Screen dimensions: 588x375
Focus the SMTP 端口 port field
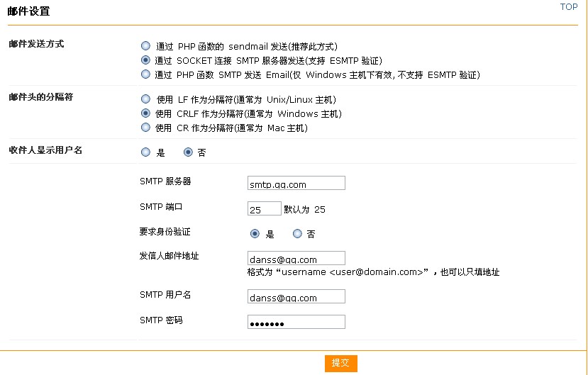(265, 208)
